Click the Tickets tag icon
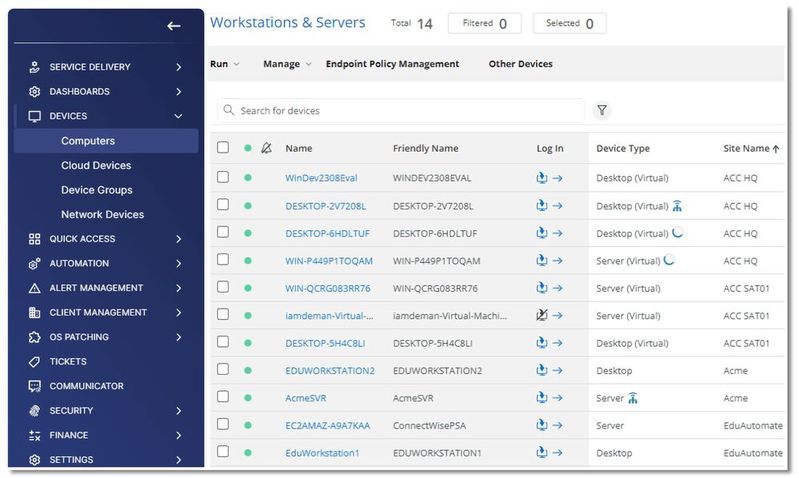This screenshot has height=478, width=799. (x=34, y=362)
